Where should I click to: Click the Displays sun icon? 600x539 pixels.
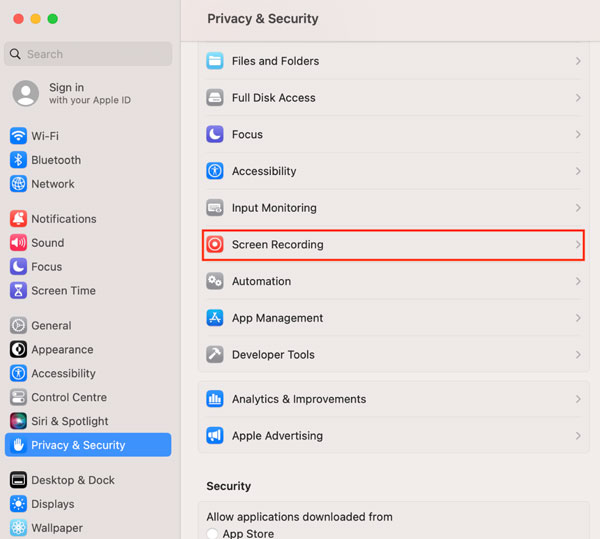[x=18, y=504]
